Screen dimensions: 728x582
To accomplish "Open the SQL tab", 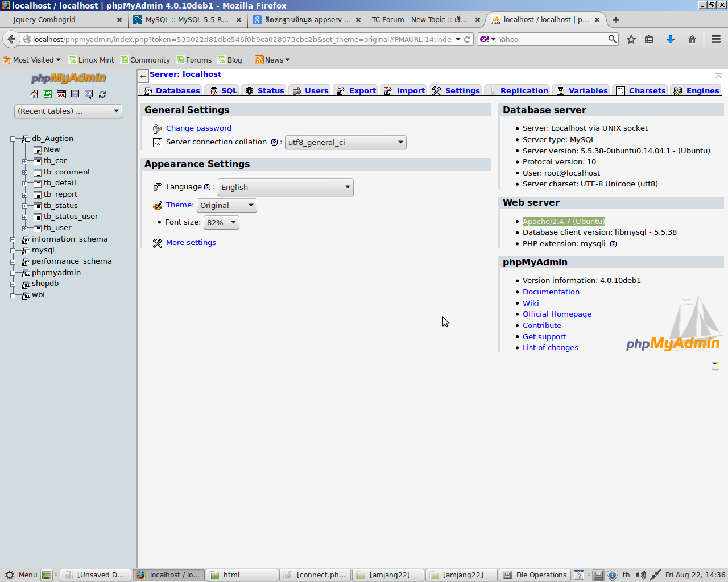I will click(x=223, y=90).
